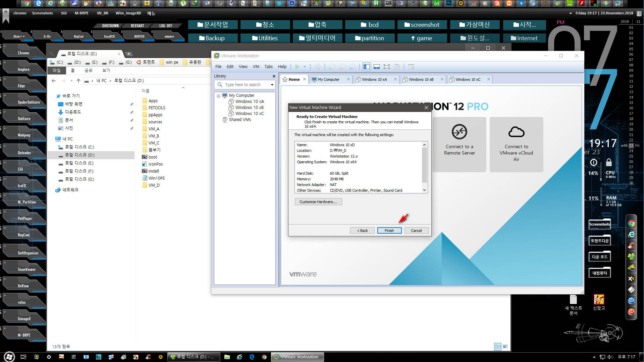Select Windows 10 xC in the Library tree
Image resolution: width=644 pixels, height=362 pixels.
point(249,114)
